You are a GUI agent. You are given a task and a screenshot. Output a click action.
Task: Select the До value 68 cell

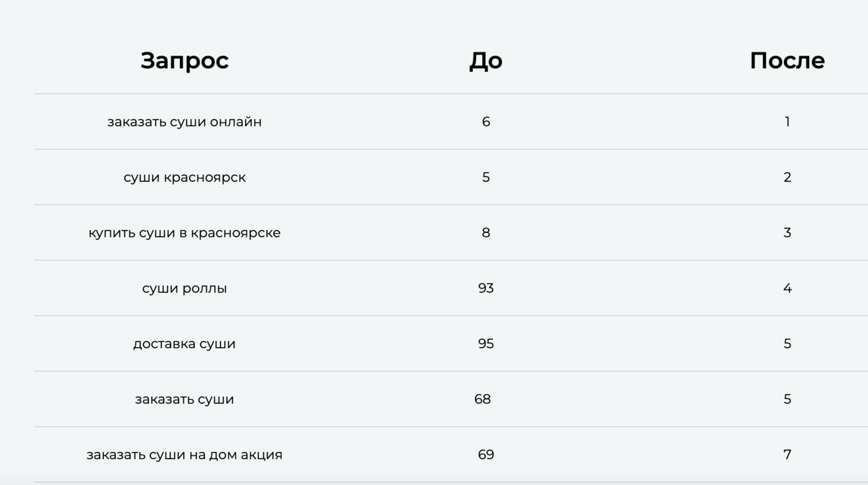(x=483, y=399)
